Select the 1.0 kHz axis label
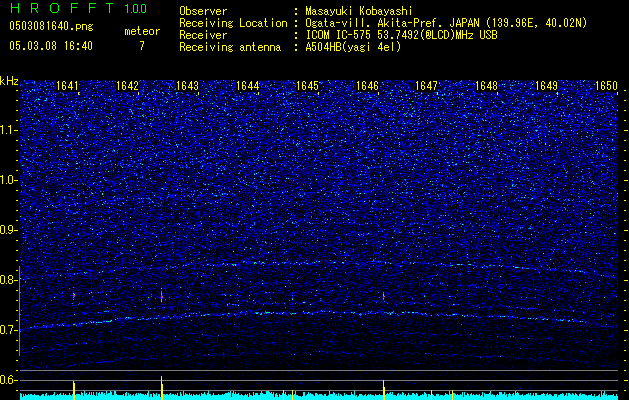629x400 pixels. point(9,180)
